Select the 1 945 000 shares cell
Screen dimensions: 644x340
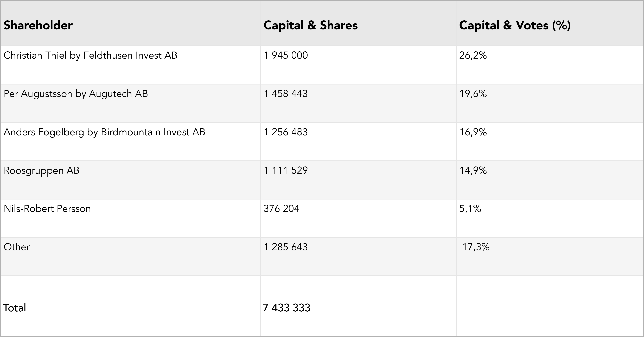(x=286, y=55)
